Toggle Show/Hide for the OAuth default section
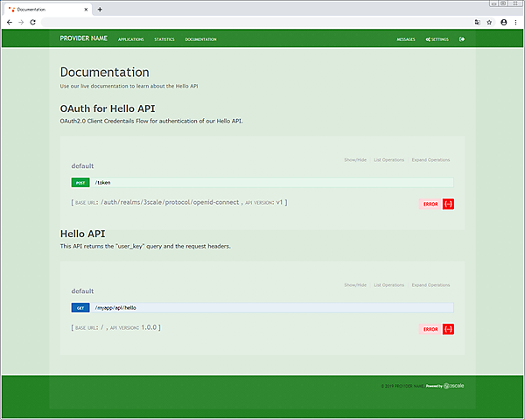Image resolution: width=525 pixels, height=420 pixels. 355,160
